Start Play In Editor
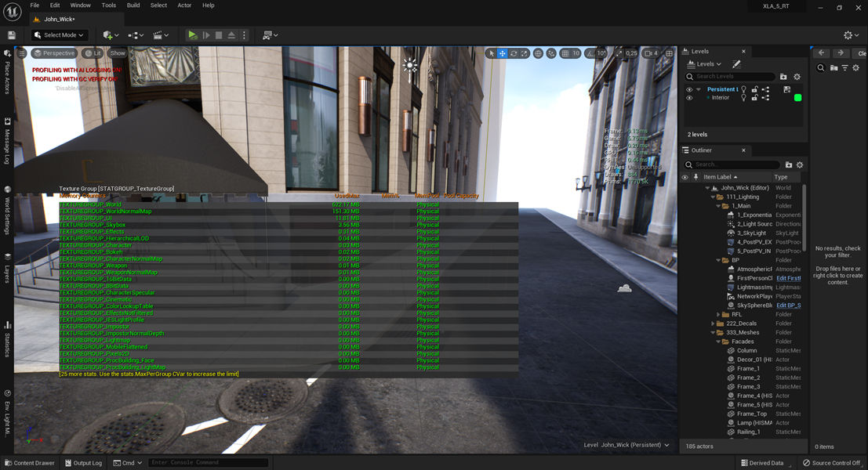The image size is (868, 470). point(193,34)
